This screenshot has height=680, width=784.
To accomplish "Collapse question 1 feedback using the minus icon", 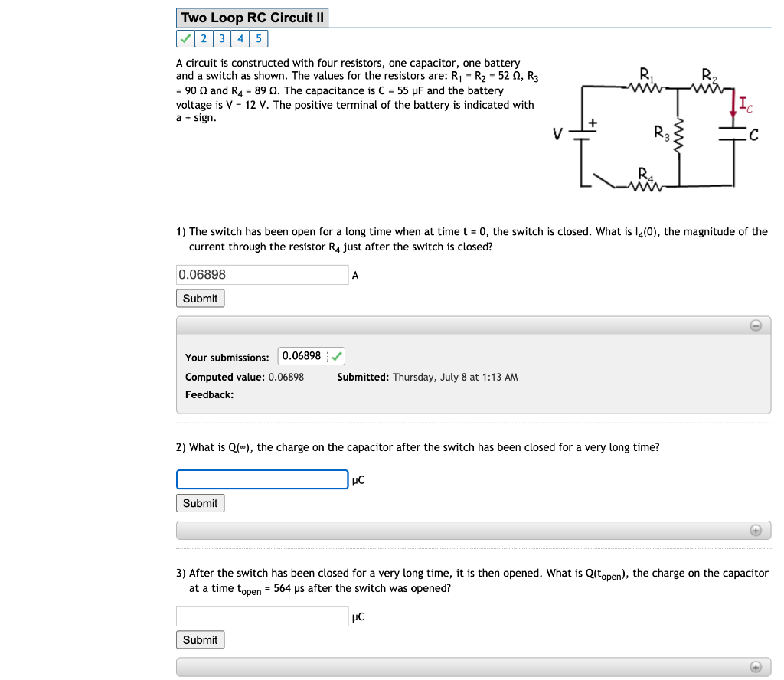I will point(756,325).
